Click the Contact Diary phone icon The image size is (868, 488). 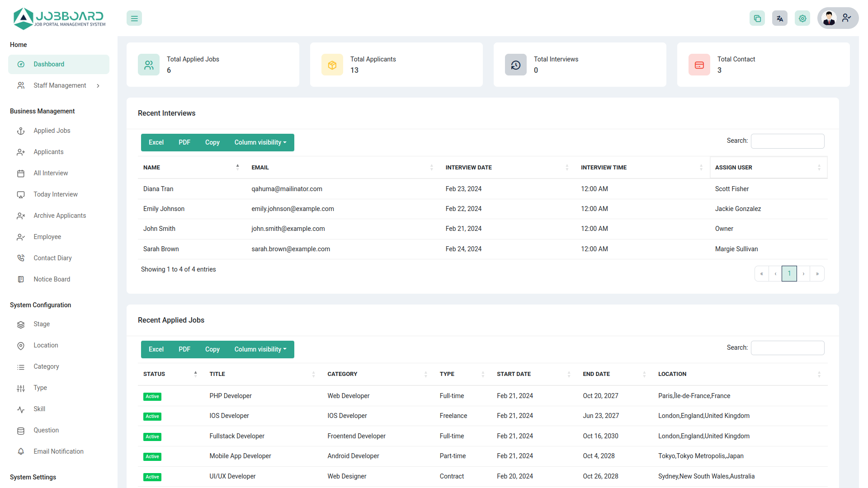[x=21, y=258]
